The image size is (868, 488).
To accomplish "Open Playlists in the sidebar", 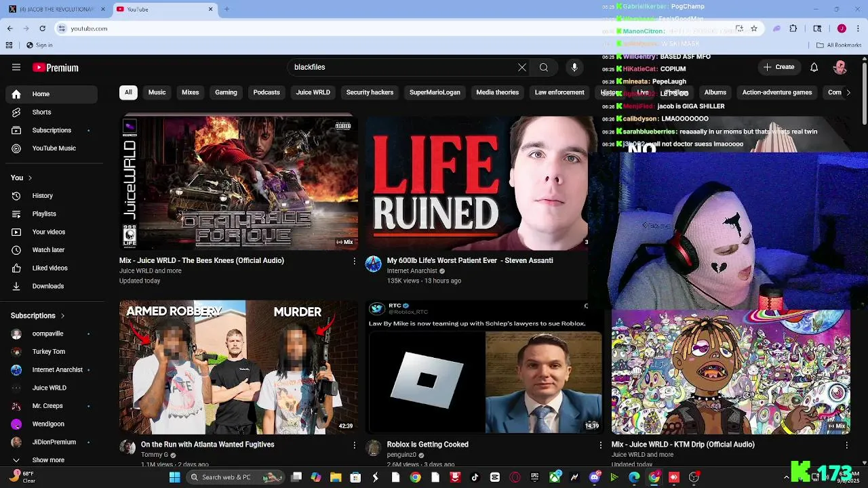I will [x=52, y=214].
